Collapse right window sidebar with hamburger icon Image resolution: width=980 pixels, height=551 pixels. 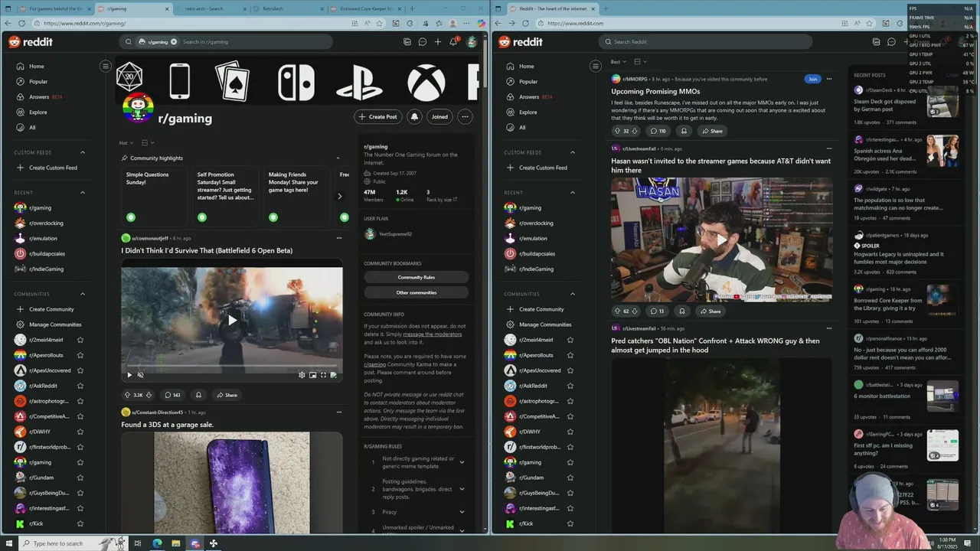click(596, 67)
